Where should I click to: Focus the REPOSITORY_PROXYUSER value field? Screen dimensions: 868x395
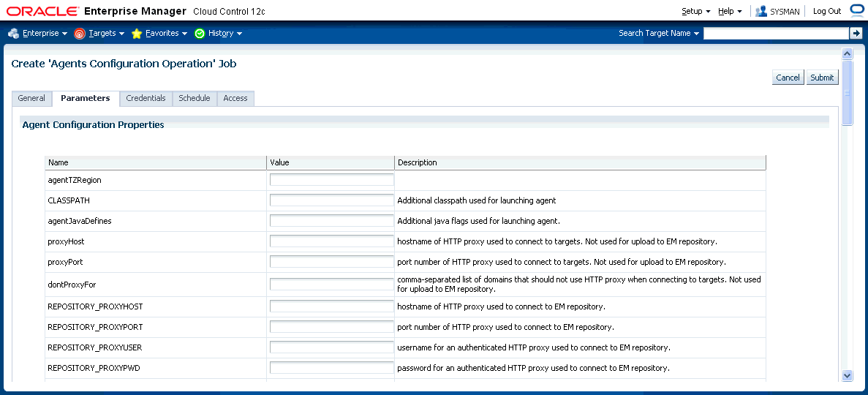click(x=331, y=347)
